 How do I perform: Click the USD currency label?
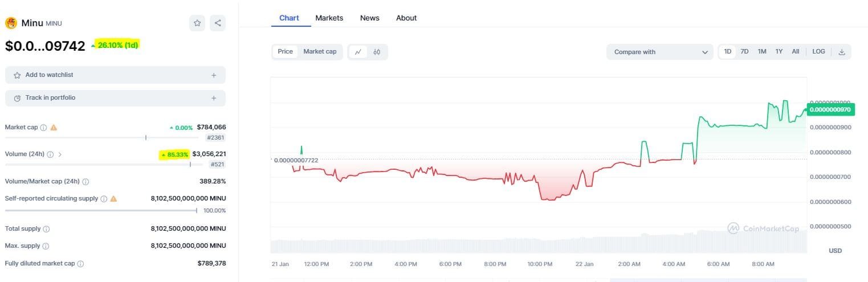coord(835,251)
